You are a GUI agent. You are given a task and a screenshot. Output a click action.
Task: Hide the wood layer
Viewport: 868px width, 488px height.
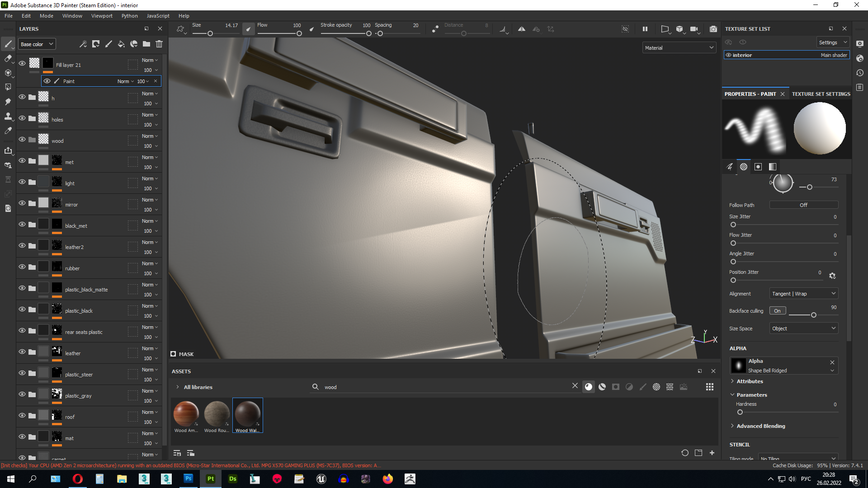[x=22, y=139]
